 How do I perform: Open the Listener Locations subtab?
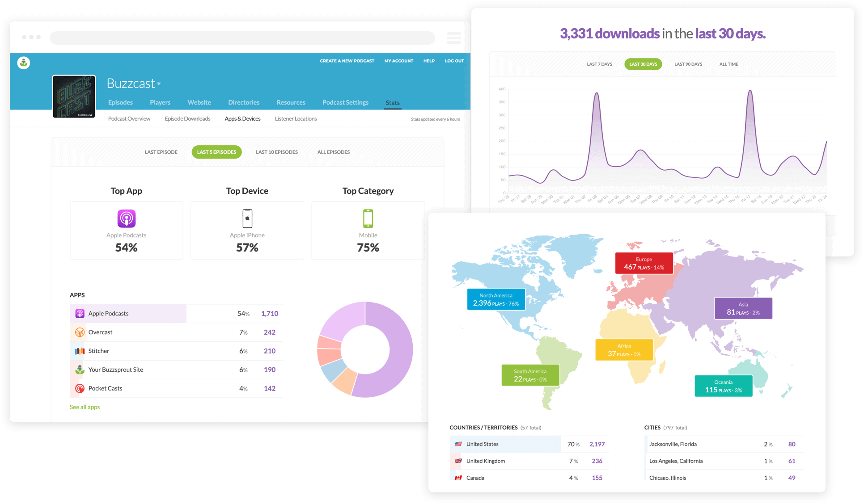click(296, 119)
